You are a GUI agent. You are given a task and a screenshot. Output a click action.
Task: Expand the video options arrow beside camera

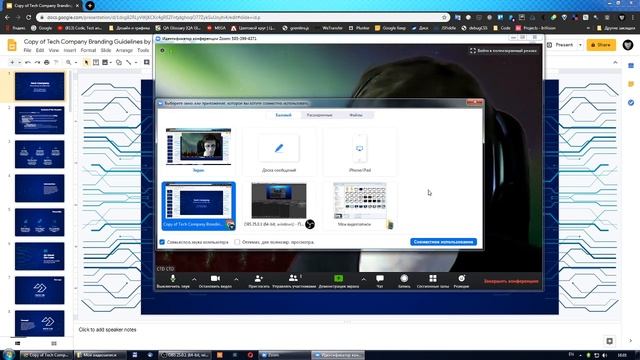click(236, 279)
